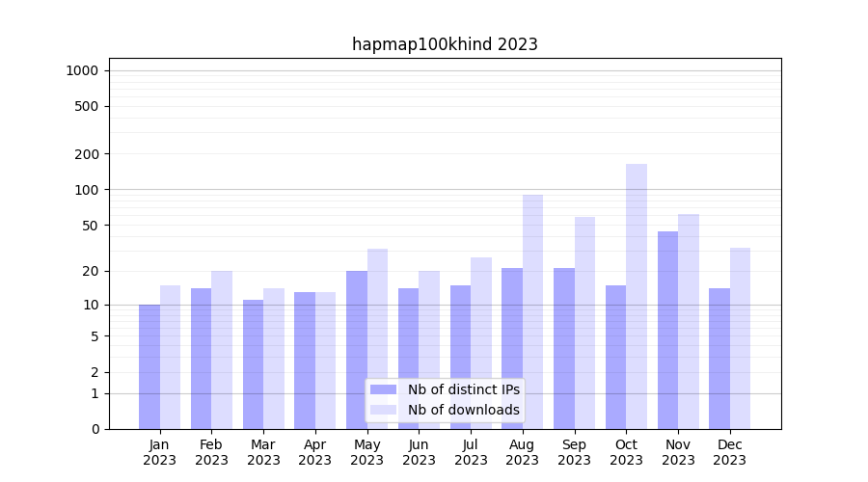868x482 pixels.
Task: Click the 'Jan 2023' x-axis label
Action: tap(160, 452)
